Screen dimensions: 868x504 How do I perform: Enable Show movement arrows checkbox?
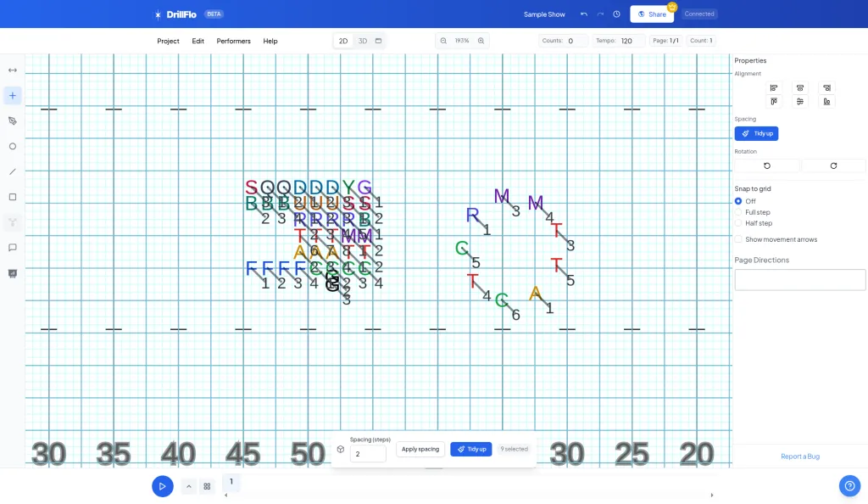coord(738,239)
